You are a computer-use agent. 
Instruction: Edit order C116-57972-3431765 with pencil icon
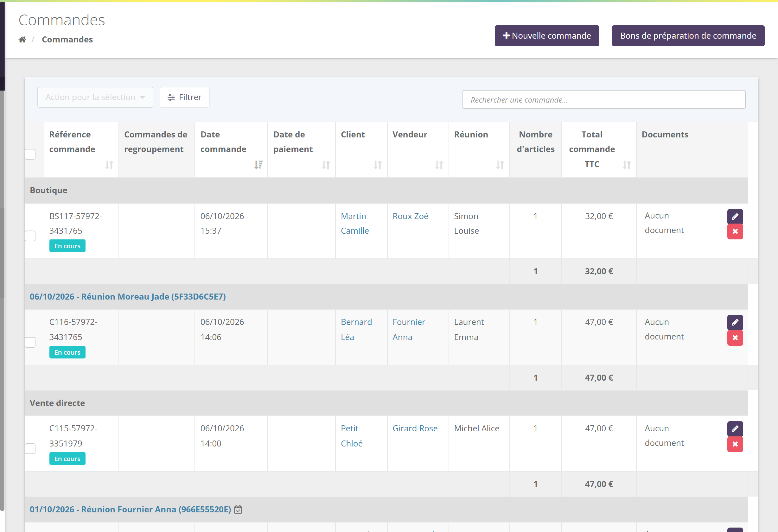tap(735, 323)
